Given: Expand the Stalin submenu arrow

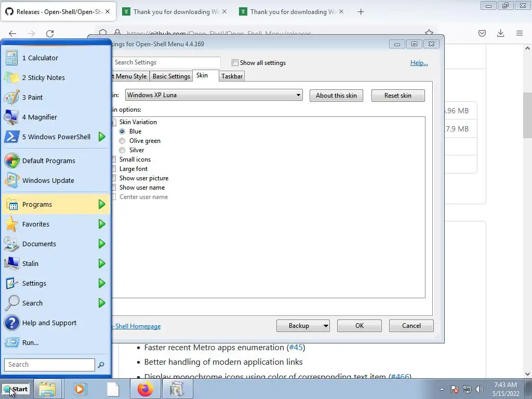Looking at the screenshot, I should (102, 263).
